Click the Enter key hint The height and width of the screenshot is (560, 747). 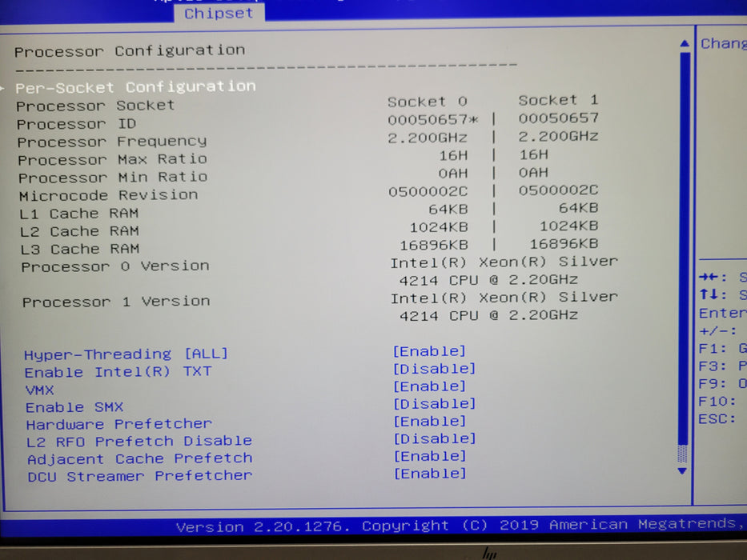point(723,314)
